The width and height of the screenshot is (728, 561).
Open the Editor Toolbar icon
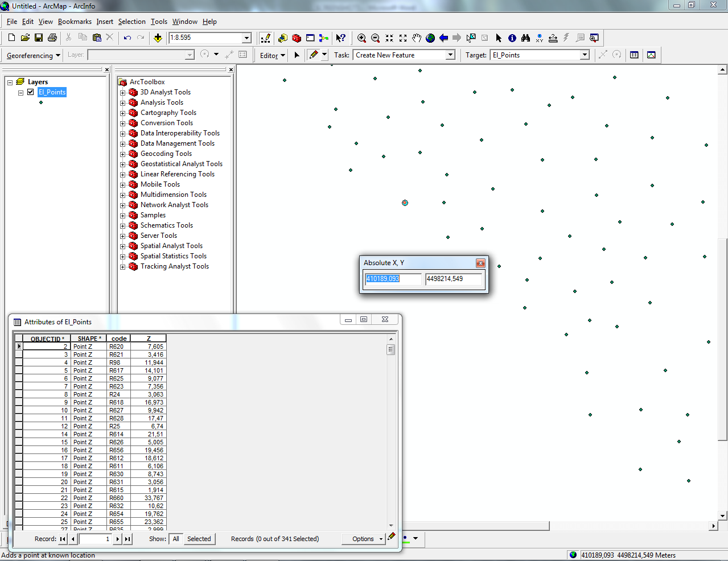[x=265, y=38]
